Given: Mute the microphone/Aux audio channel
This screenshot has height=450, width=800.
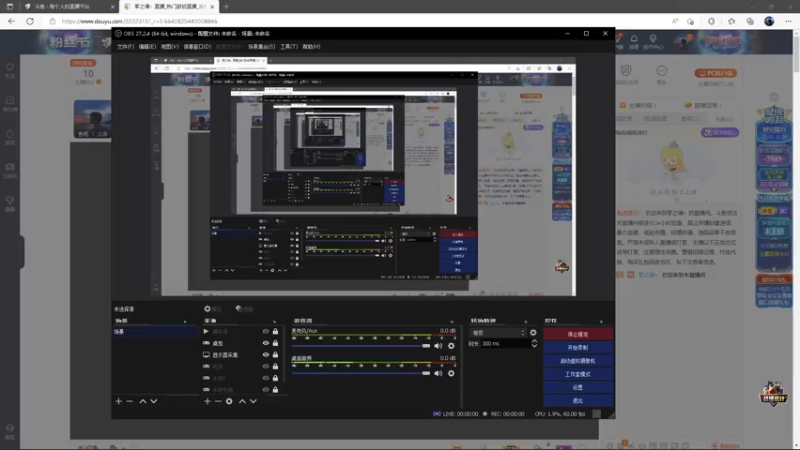Looking at the screenshot, I should [x=438, y=346].
